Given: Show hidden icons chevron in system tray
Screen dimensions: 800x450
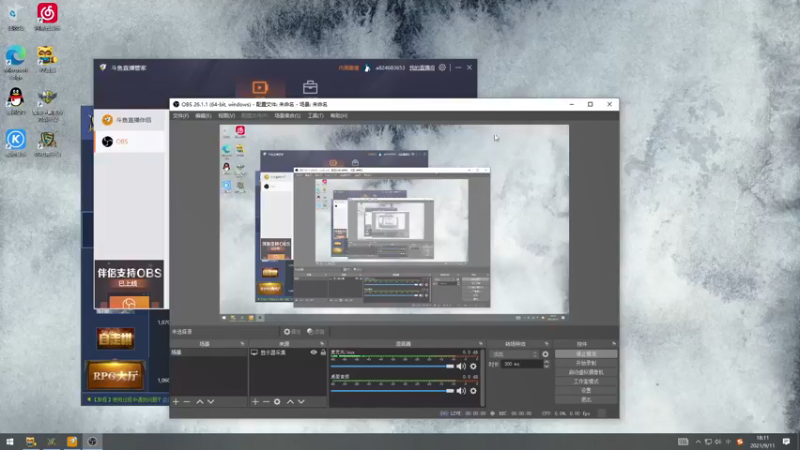Looking at the screenshot, I should pyautogui.click(x=698, y=442).
